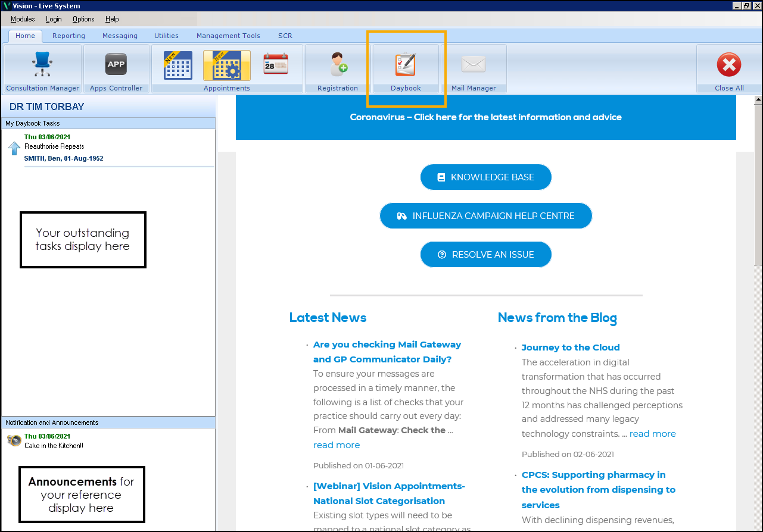Screen dimensions: 763x532
Task: Open the Coronavirus latest information banner
Action: [x=485, y=117]
